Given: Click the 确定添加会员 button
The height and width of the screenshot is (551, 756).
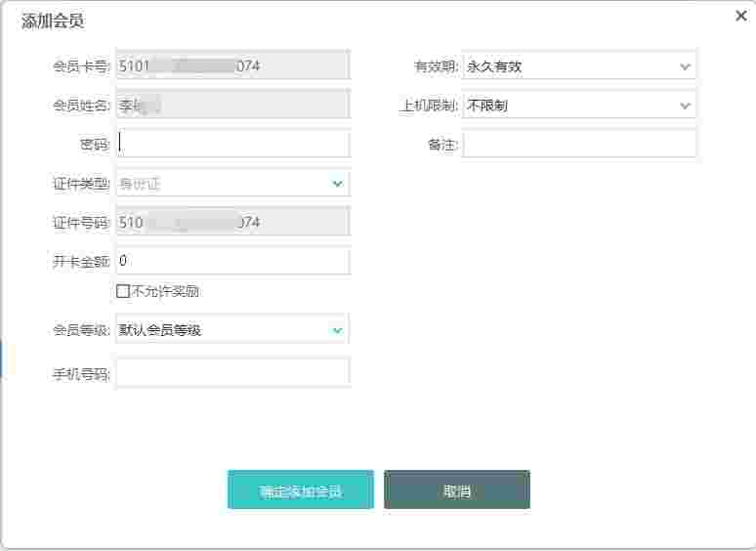Looking at the screenshot, I should pyautogui.click(x=301, y=490).
